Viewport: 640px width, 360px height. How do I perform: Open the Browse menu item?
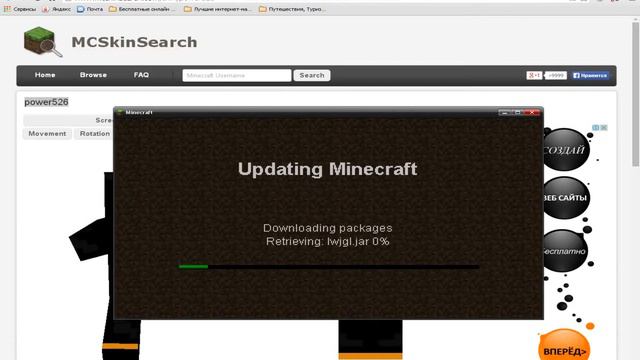pos(93,75)
